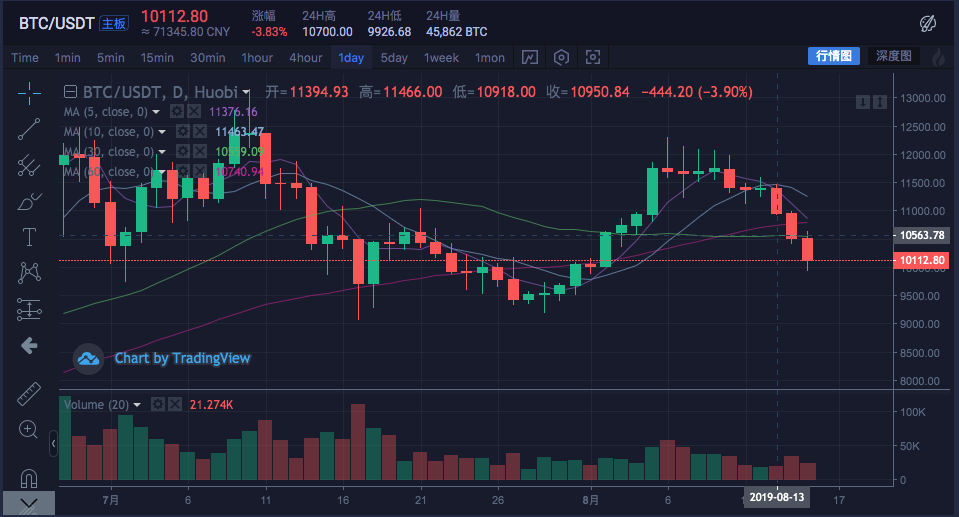This screenshot has width=959, height=517.
Task: Click the fullscreen capture icon in the toolbar
Action: [x=593, y=57]
